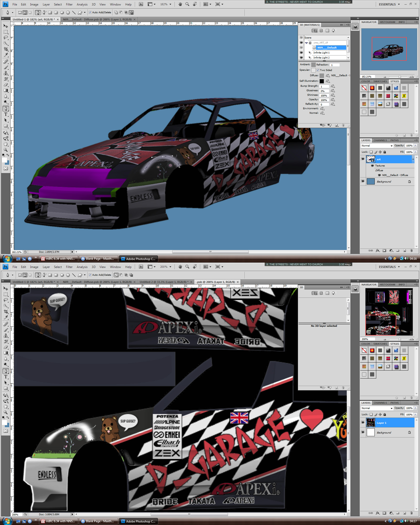
Task: Select the Layer 1 layer
Action: 390,423
